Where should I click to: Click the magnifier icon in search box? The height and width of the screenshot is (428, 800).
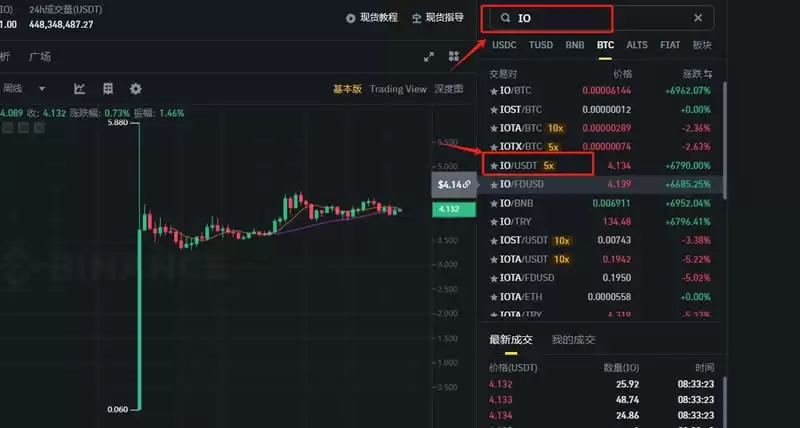[x=505, y=18]
